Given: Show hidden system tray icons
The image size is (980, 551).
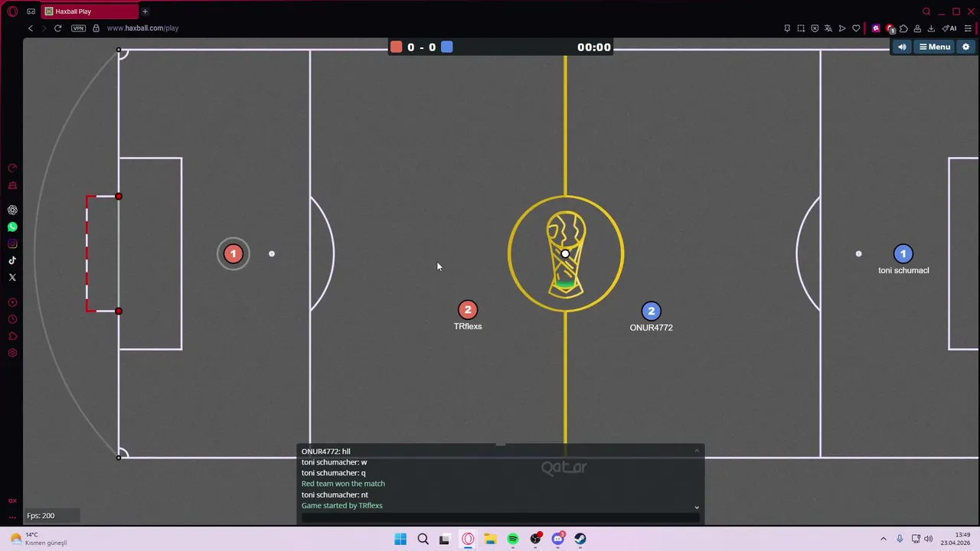Looking at the screenshot, I should (x=883, y=539).
